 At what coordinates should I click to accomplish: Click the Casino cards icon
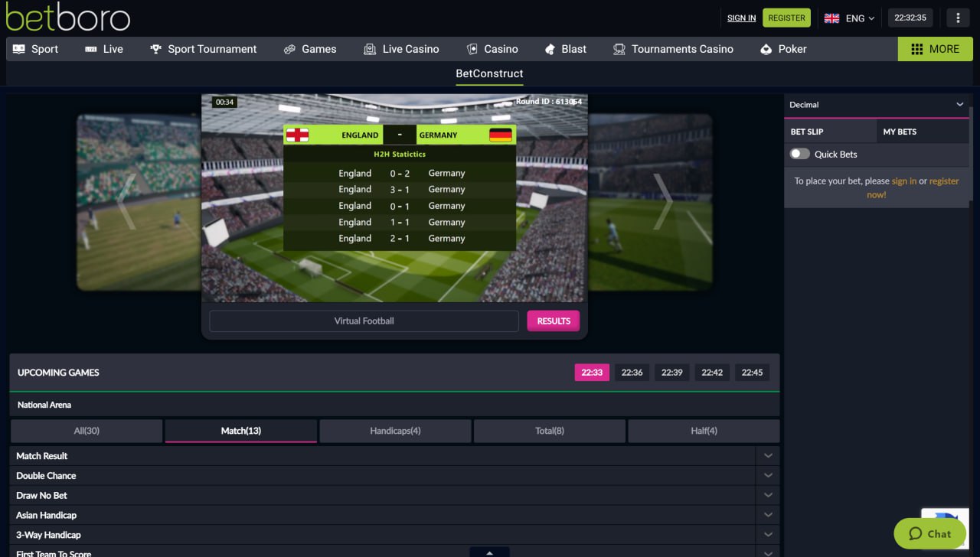[x=472, y=49]
